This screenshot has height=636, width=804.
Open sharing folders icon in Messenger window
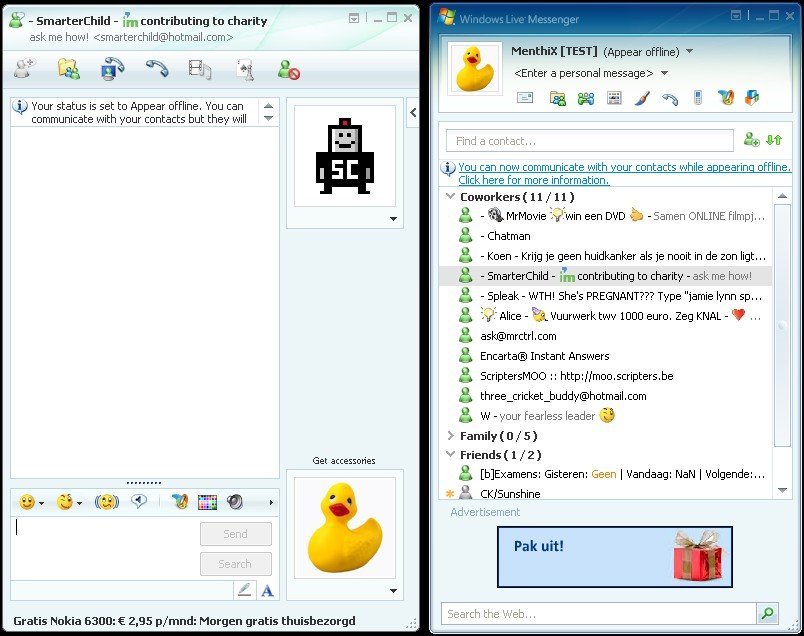557,98
